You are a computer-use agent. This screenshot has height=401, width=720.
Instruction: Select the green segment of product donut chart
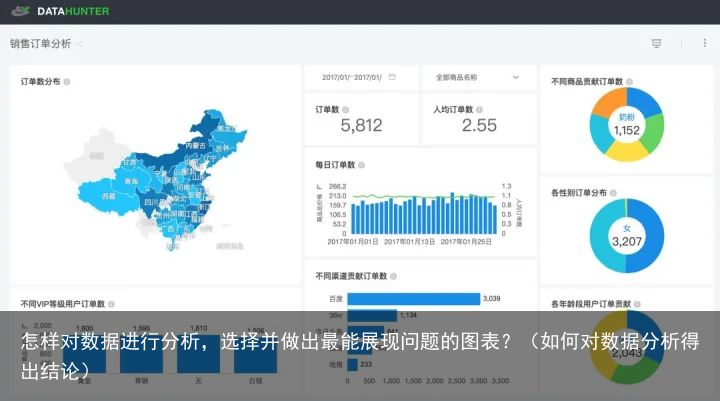654,132
